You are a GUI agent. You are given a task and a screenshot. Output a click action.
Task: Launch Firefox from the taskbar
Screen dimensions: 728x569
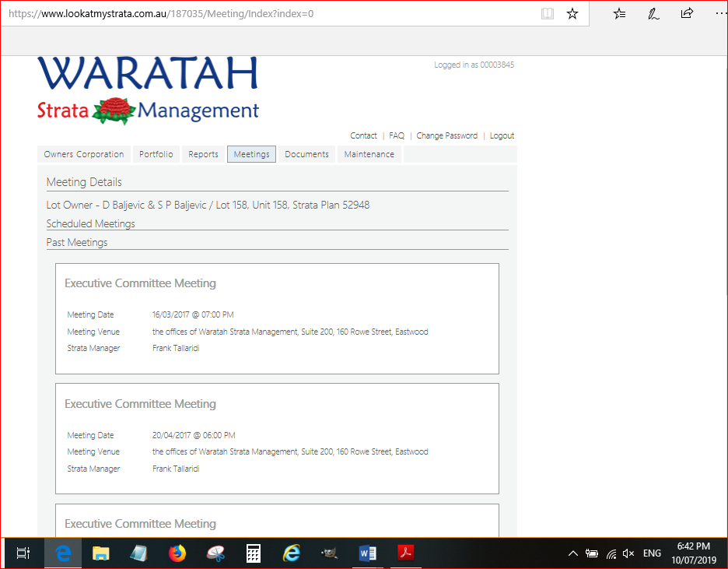[x=177, y=553]
